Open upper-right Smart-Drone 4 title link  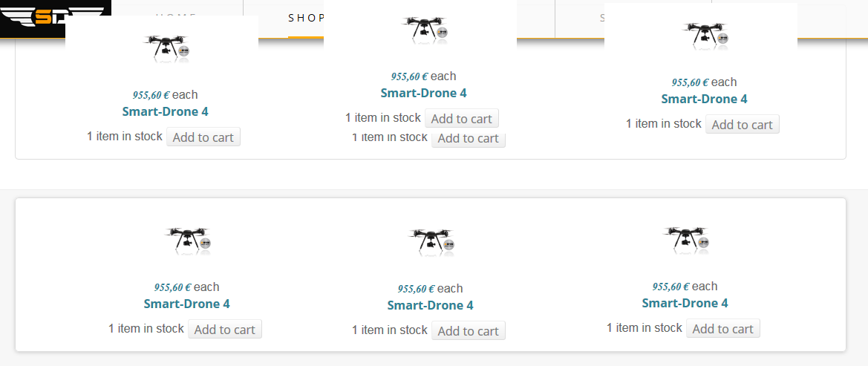click(x=704, y=99)
